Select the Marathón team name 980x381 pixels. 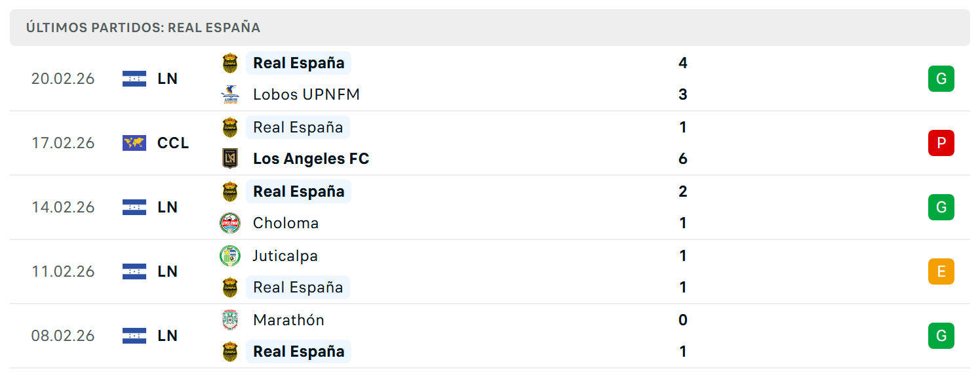289,320
